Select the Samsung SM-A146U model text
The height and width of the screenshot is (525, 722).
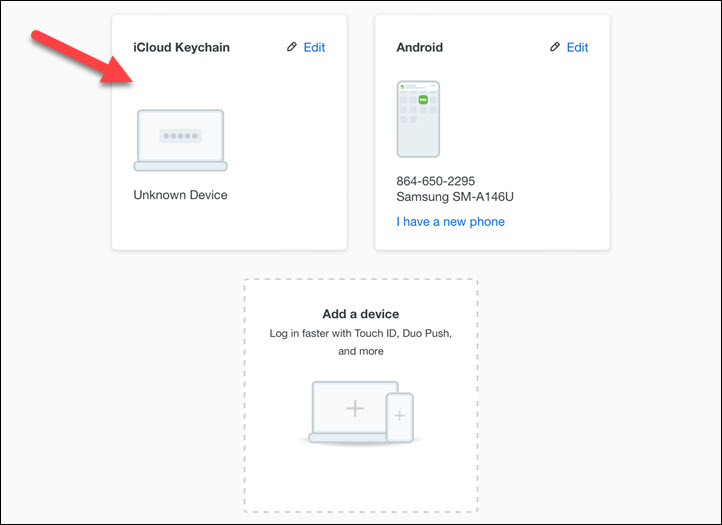(455, 197)
